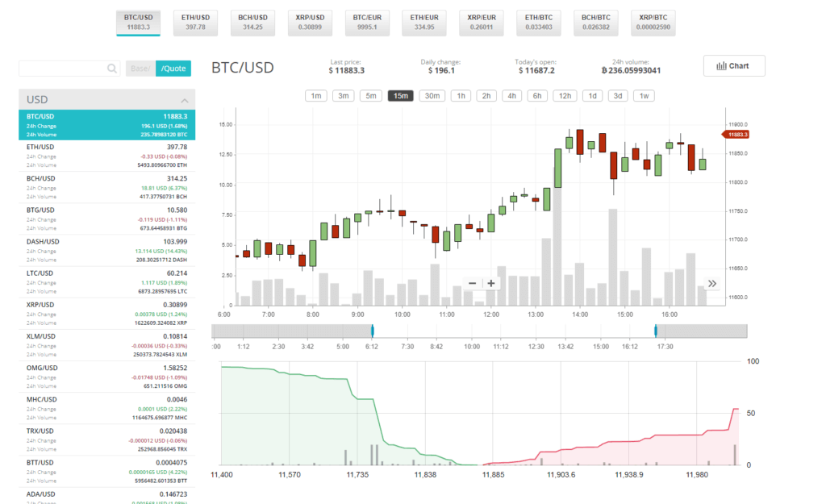The height and width of the screenshot is (504, 826).
Task: Set chart interval to 5m
Action: (x=371, y=96)
